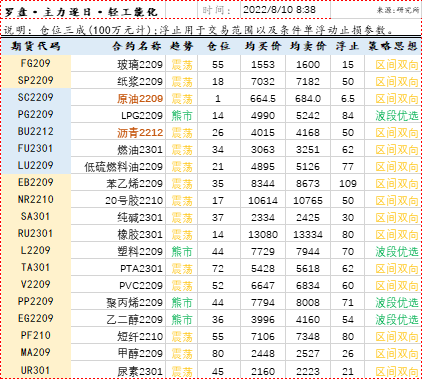Select the 均卖价 column header
The height and width of the screenshot is (379, 422).
[x=308, y=46]
